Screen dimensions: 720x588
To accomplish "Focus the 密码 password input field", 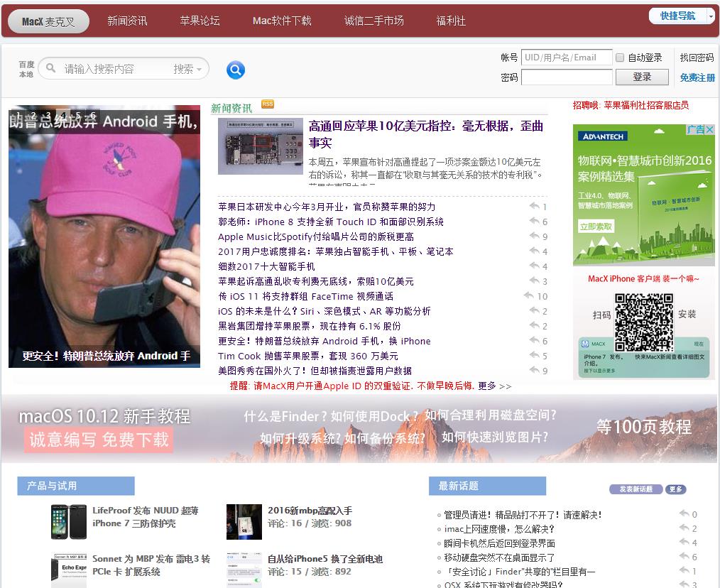I will pyautogui.click(x=567, y=77).
